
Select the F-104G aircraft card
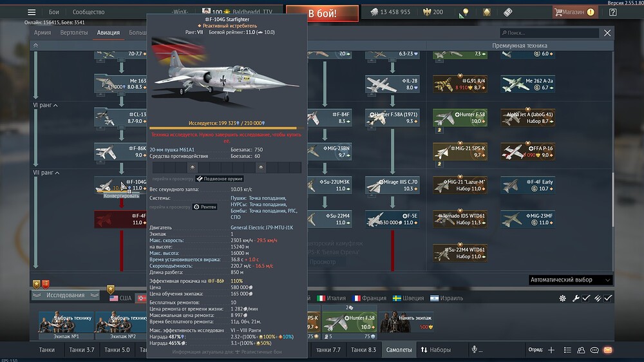pyautogui.click(x=120, y=184)
